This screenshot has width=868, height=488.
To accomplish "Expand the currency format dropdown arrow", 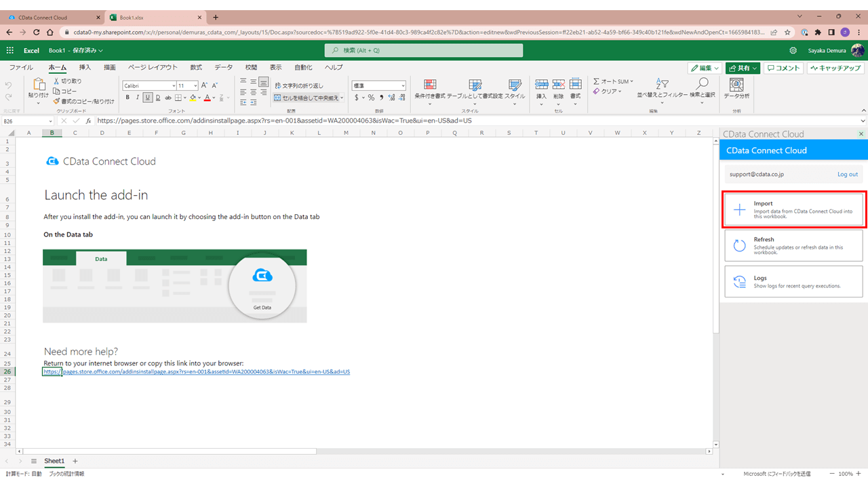I will tap(363, 98).
